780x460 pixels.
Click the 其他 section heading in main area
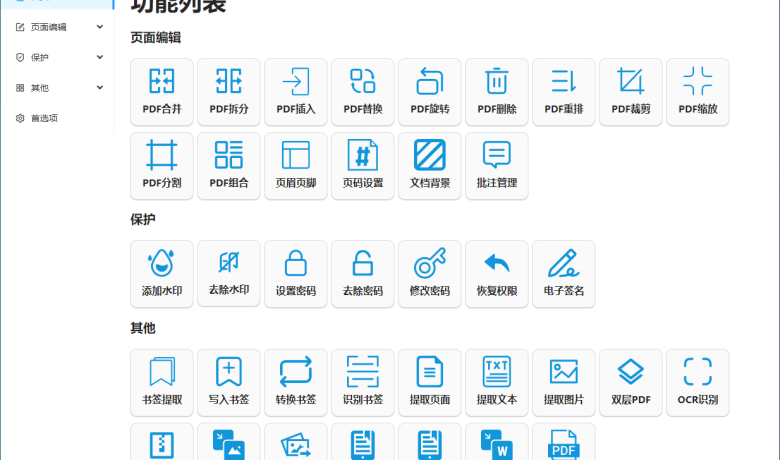pos(143,328)
